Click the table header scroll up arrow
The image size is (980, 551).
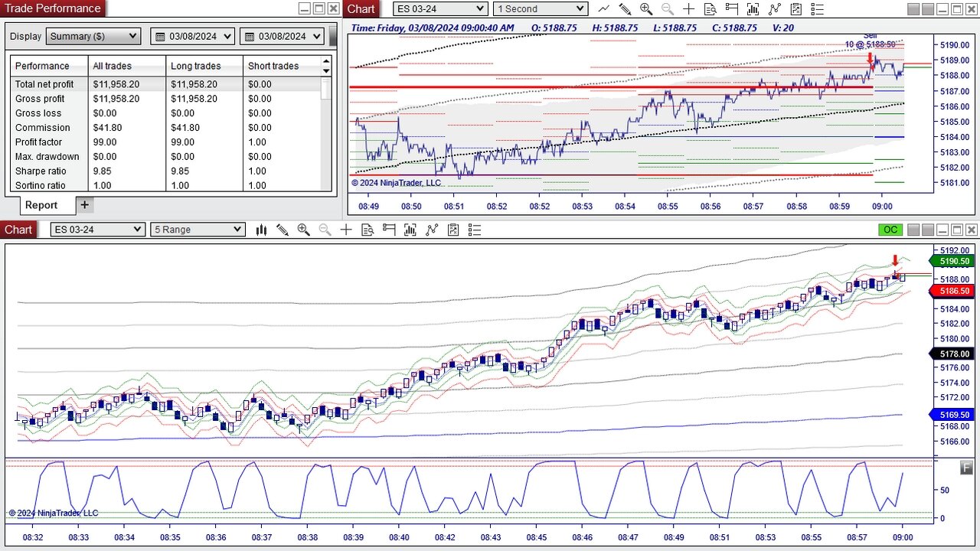[x=326, y=61]
